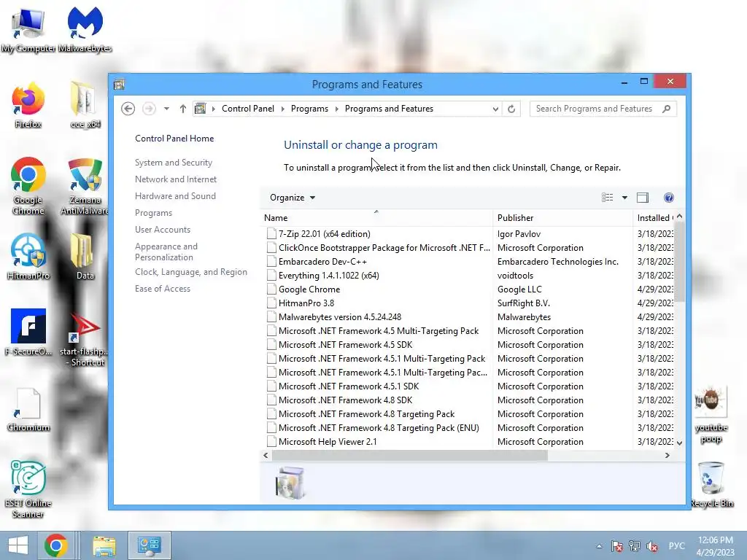The image size is (747, 560).
Task: Show the preview pane icon
Action: pos(643,197)
